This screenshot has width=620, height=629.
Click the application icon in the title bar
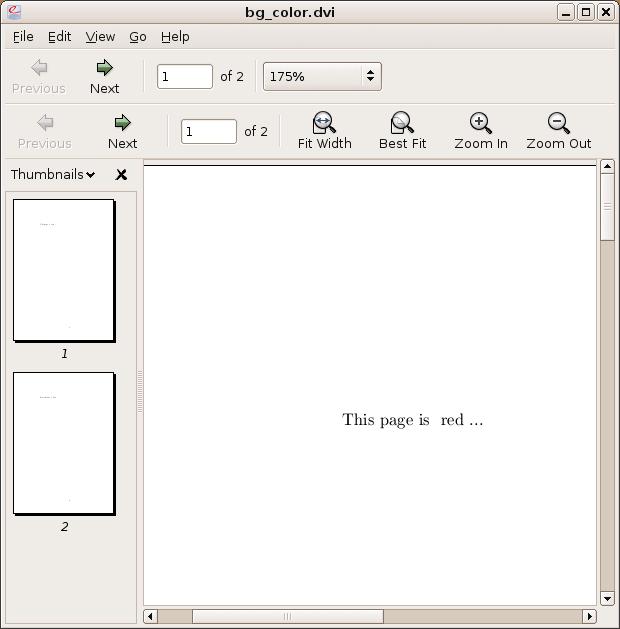tap(14, 12)
